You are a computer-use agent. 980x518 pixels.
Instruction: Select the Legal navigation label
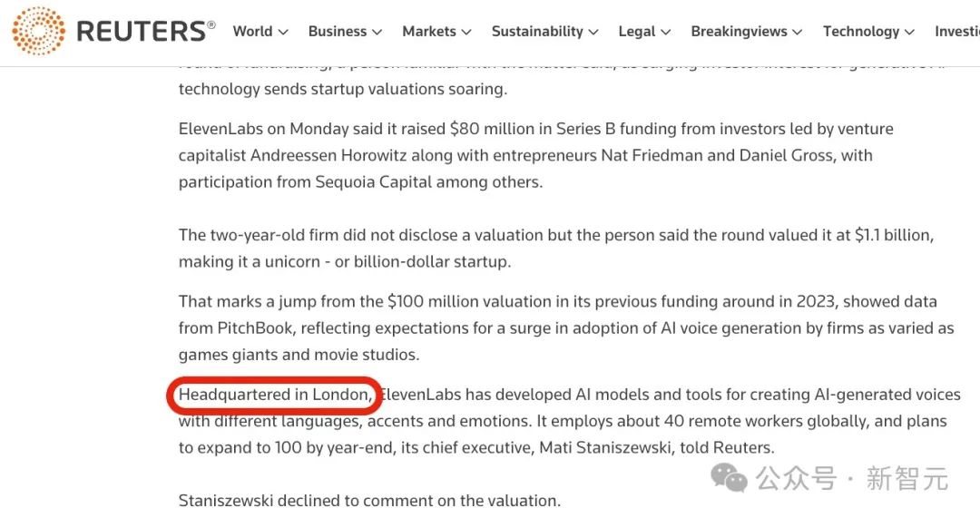coord(637,31)
